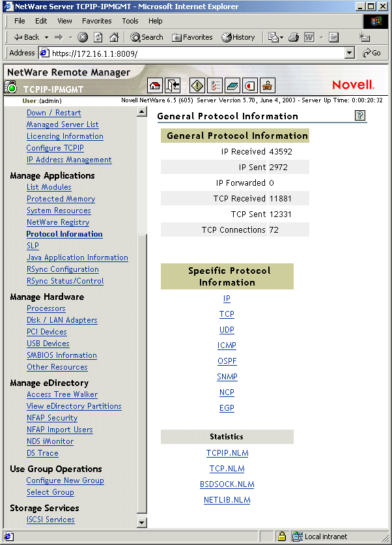Open the ICMP specific protocol link
Image resolution: width=392 pixels, height=545 pixels.
click(227, 346)
